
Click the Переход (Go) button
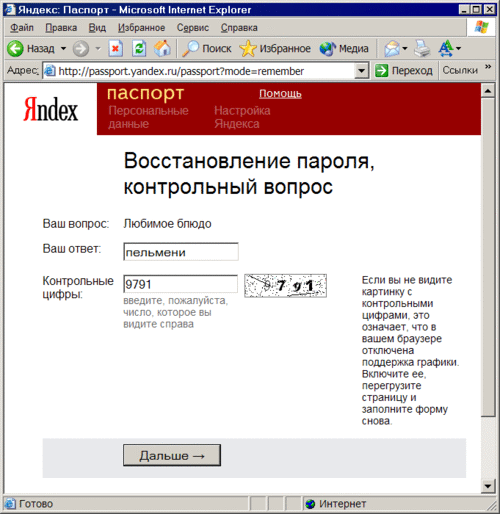(404, 71)
